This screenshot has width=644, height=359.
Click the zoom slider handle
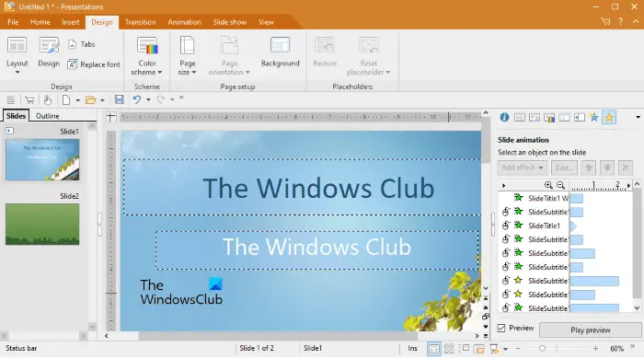point(542,348)
